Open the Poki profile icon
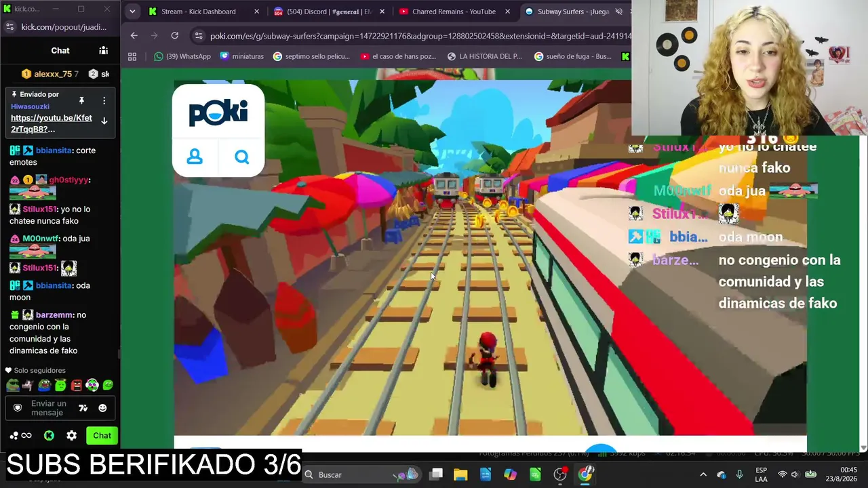The image size is (868, 488). [x=195, y=157]
